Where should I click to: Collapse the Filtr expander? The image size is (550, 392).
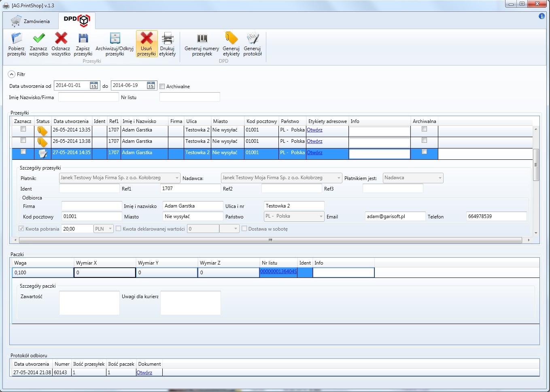pos(11,74)
